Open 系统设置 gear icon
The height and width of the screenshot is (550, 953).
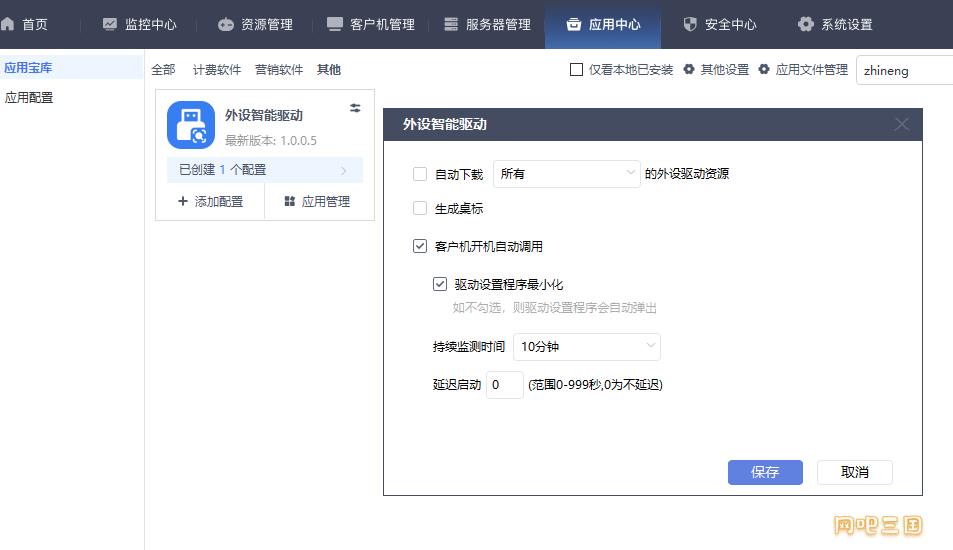pyautogui.click(x=805, y=24)
